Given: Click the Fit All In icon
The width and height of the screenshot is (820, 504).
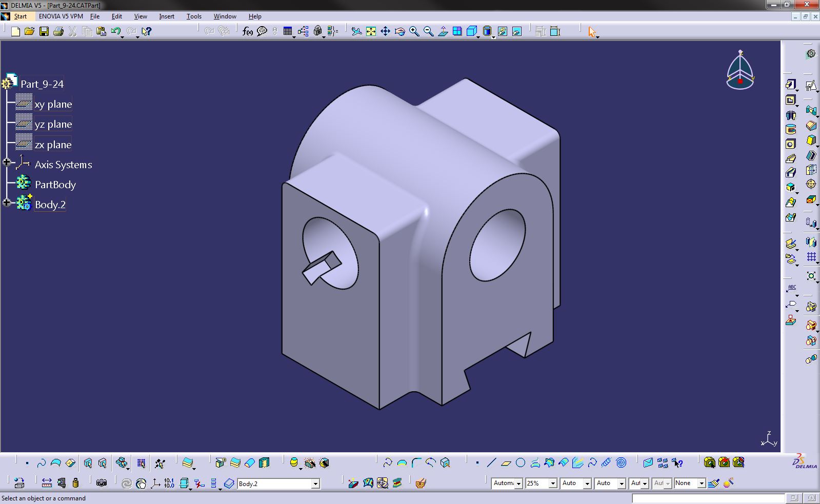Looking at the screenshot, I should click(x=371, y=32).
